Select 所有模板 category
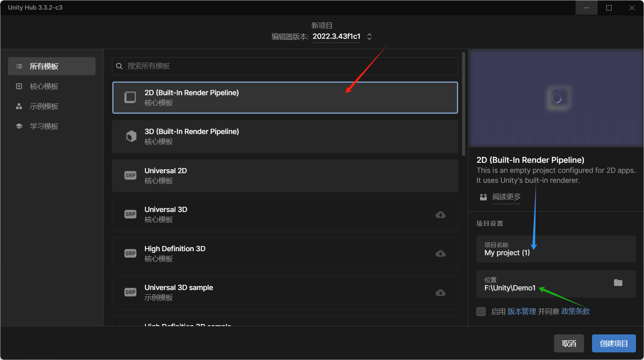Screen dimensions: 644x360 click(52, 66)
